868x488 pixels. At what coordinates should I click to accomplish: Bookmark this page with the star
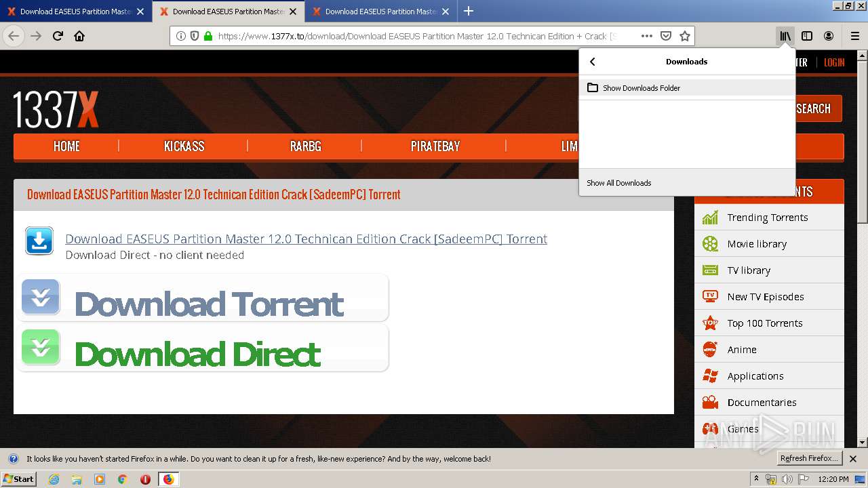685,36
